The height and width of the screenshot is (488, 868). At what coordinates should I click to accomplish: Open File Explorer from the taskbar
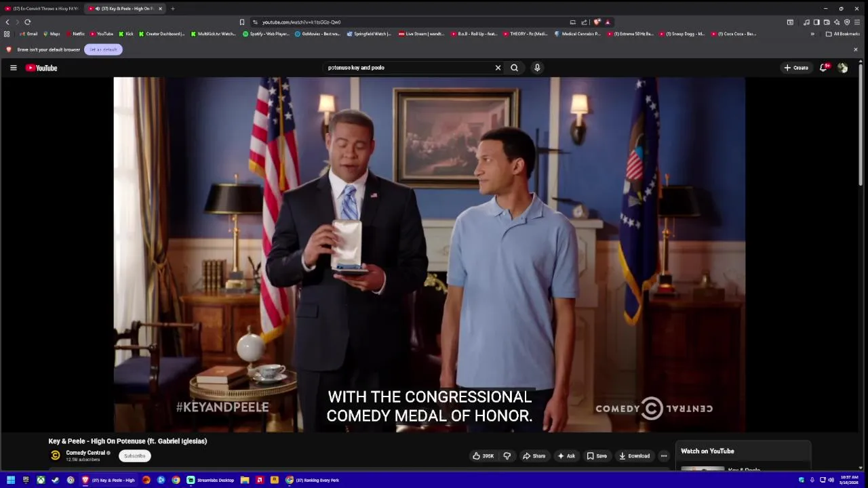[x=244, y=480]
